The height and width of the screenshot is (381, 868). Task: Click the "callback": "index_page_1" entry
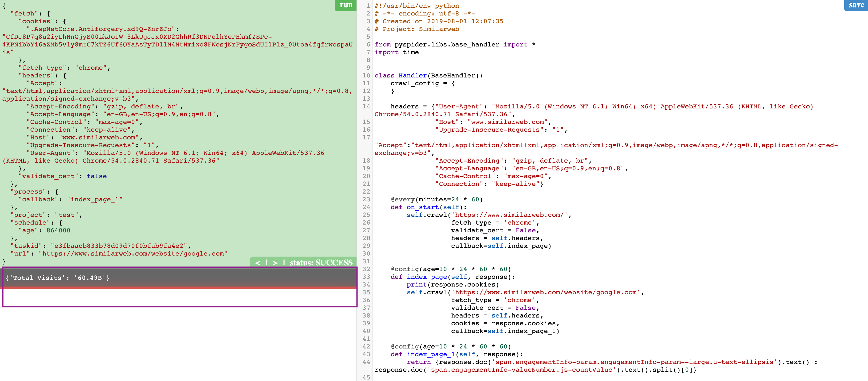[71, 199]
